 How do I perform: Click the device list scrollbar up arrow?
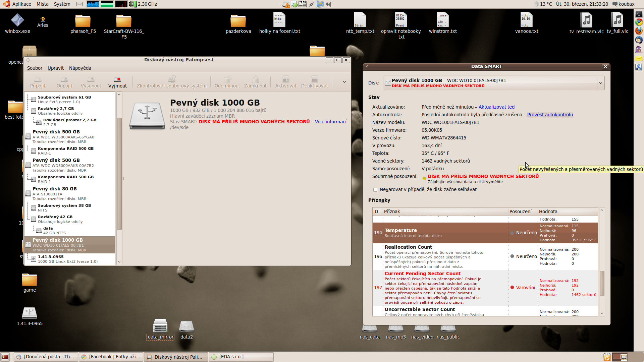tap(119, 95)
